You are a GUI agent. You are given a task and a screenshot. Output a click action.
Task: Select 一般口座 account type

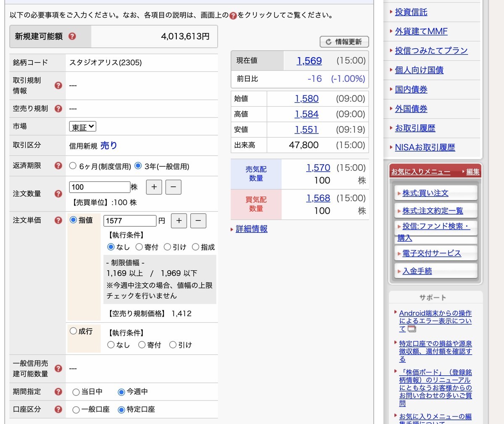(x=76, y=410)
